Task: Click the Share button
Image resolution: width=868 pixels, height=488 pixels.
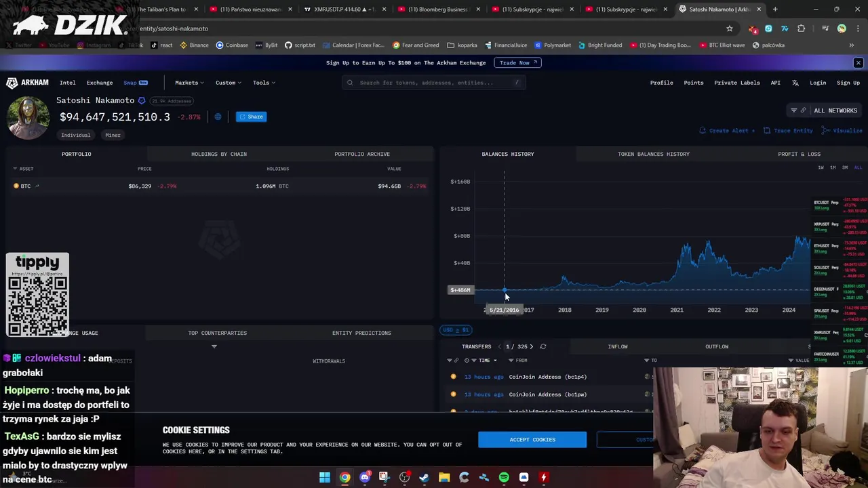Action: [251, 117]
